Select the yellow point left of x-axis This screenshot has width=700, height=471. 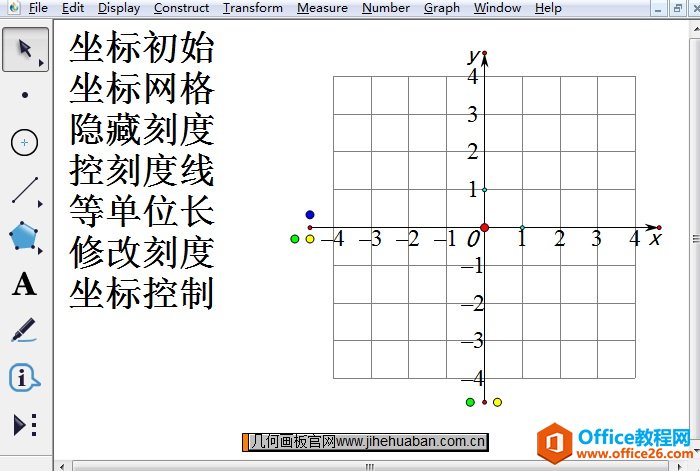[x=310, y=239]
